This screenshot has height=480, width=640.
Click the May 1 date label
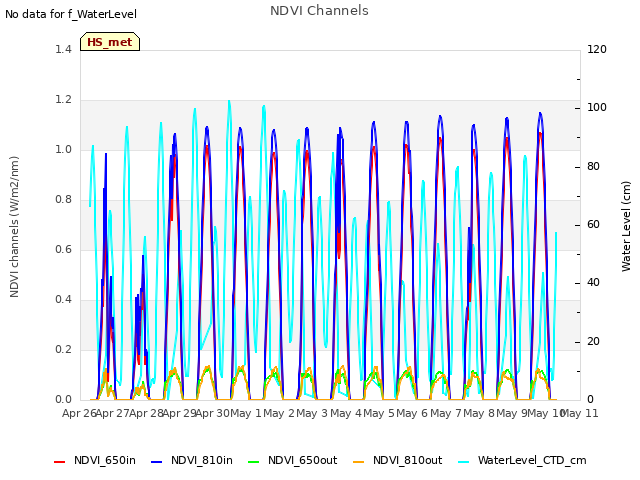click(x=246, y=413)
